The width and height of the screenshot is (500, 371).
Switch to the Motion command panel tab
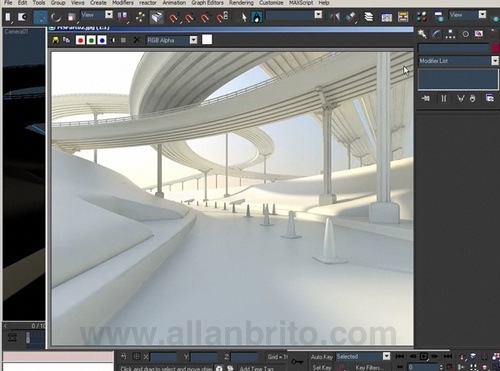click(x=465, y=34)
